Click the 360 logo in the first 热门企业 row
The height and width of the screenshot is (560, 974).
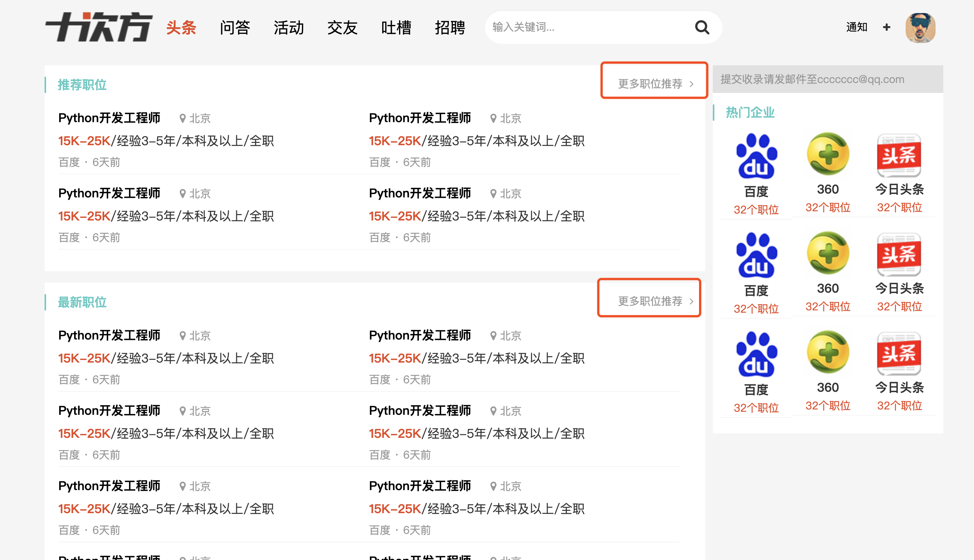coord(828,154)
